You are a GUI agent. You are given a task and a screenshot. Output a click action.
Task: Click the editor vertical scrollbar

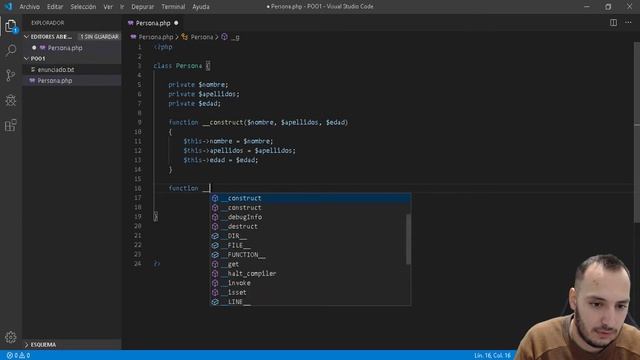(637, 133)
